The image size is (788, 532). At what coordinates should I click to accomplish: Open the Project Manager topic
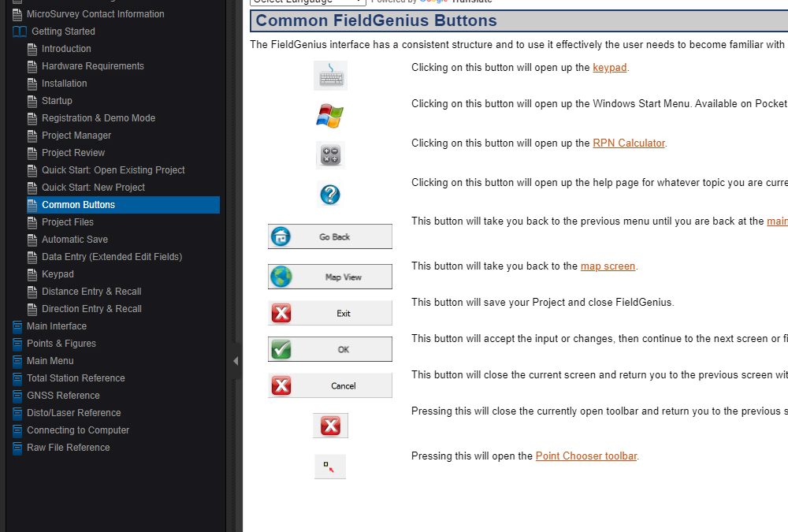coord(76,136)
